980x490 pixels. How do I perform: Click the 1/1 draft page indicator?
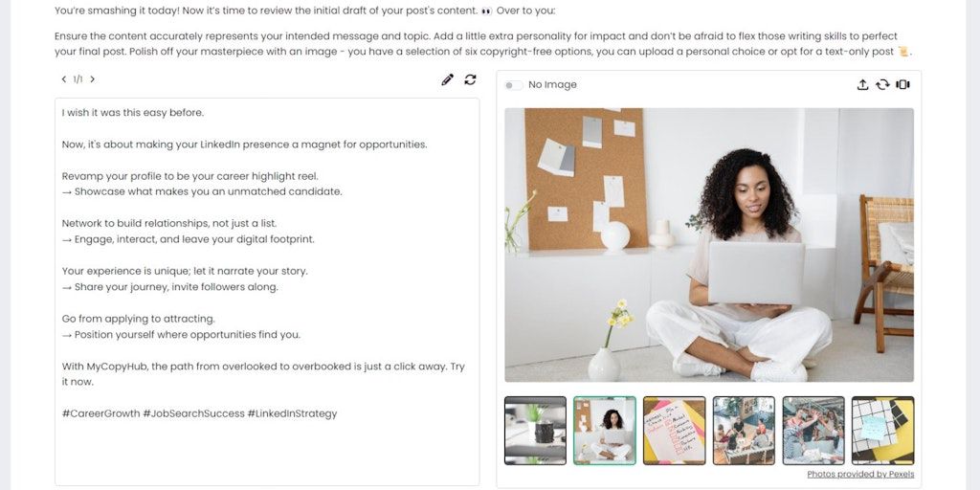click(78, 79)
